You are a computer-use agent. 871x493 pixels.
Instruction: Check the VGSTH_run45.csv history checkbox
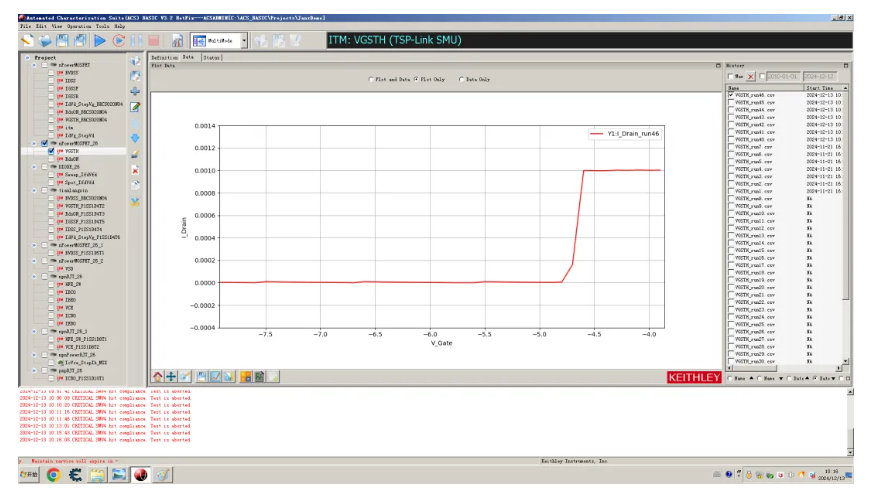click(x=730, y=102)
